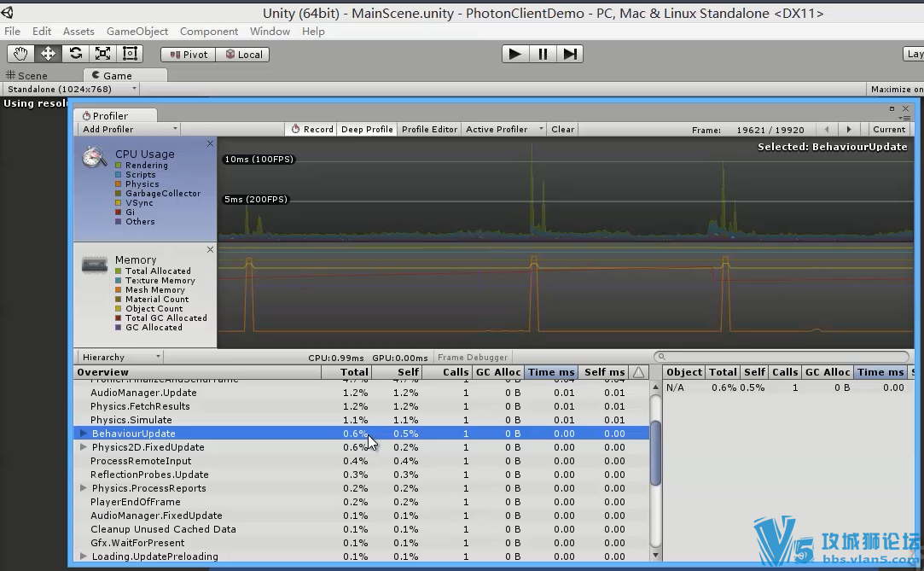Select the Rect transform tool

coord(130,54)
